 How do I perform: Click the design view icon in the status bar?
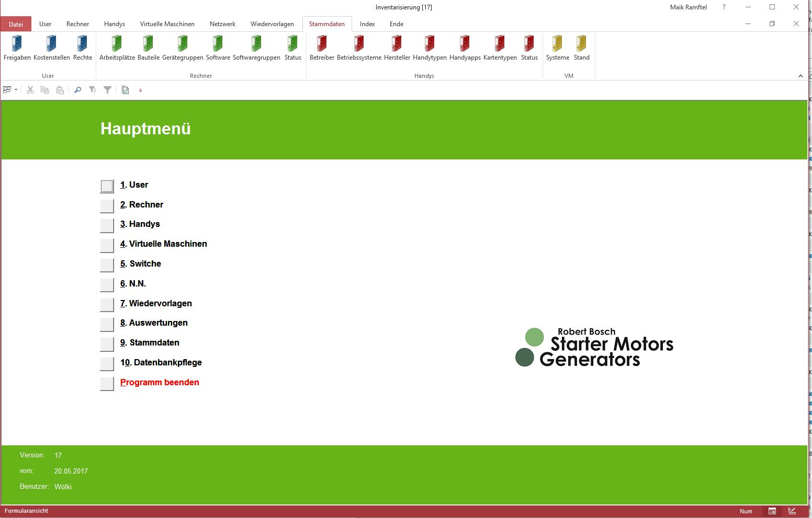point(792,511)
